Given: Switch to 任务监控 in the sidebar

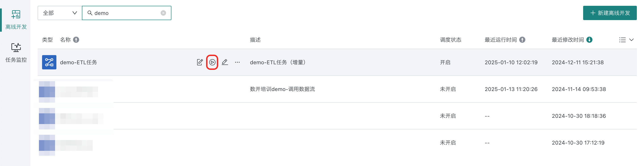Looking at the screenshot, I should click(x=16, y=53).
